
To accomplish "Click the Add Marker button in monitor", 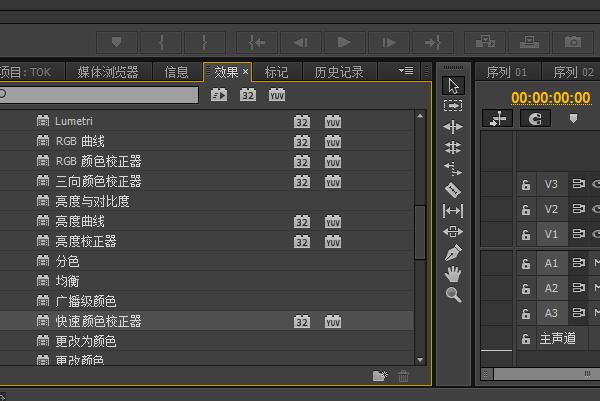I will (117, 42).
